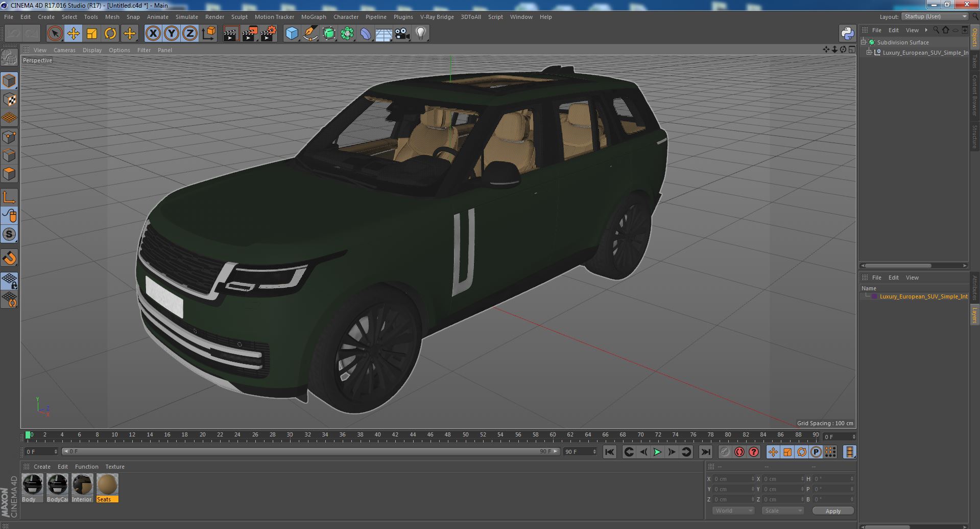Open the Layout dropdown Startup (User)
The image size is (980, 529).
(x=935, y=17)
